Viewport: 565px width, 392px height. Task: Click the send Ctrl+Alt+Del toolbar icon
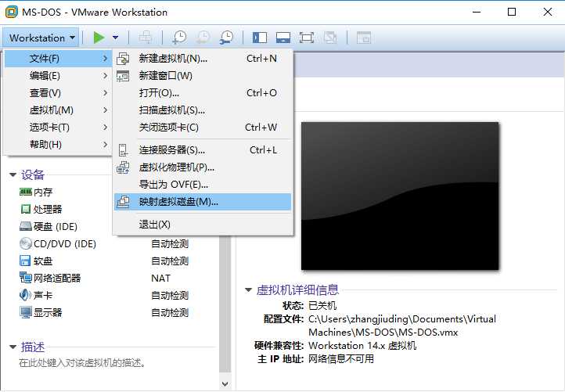[146, 38]
